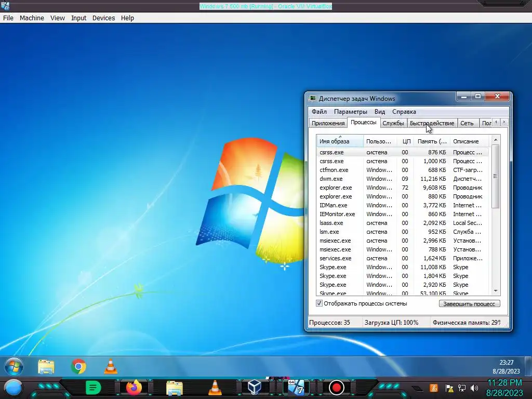Open VirtualBox Input menu

[x=79, y=18]
